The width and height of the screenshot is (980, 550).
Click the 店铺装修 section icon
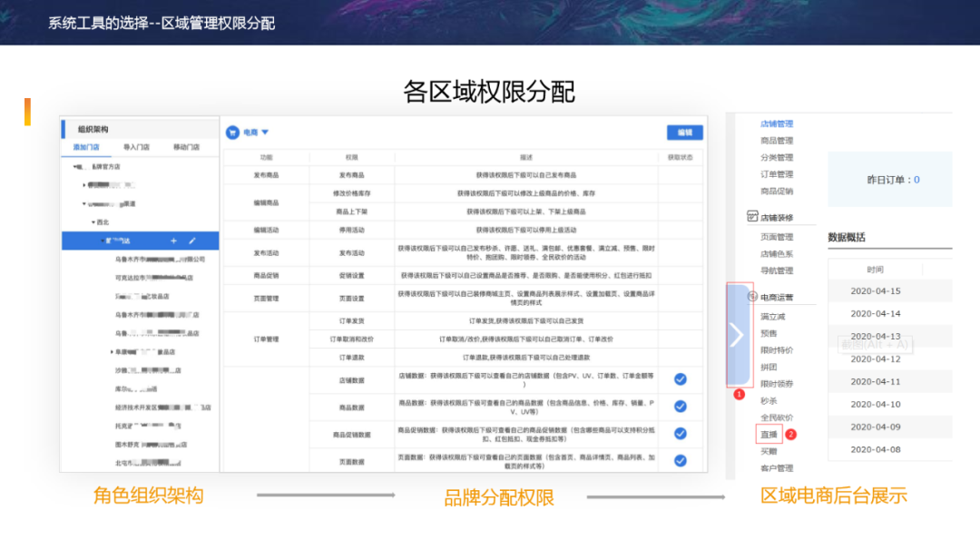click(x=752, y=217)
